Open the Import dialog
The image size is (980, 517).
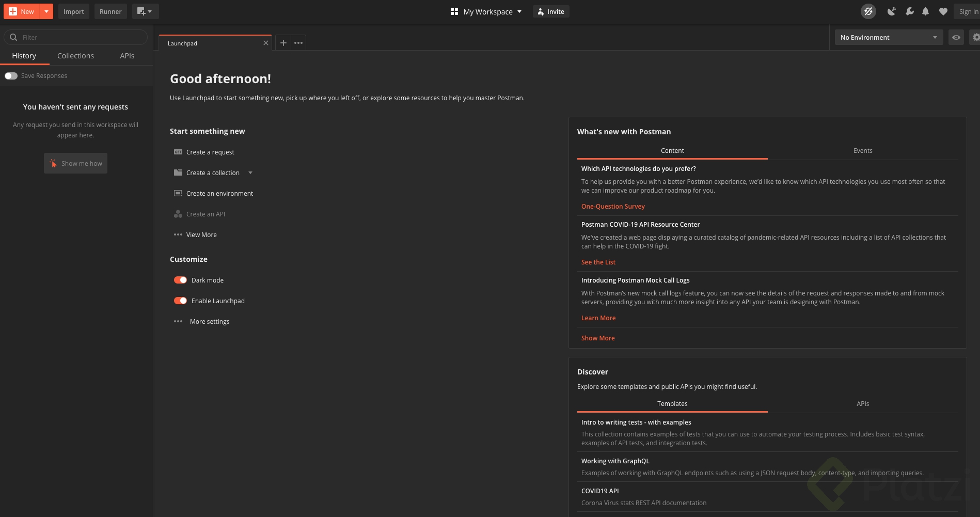[74, 11]
